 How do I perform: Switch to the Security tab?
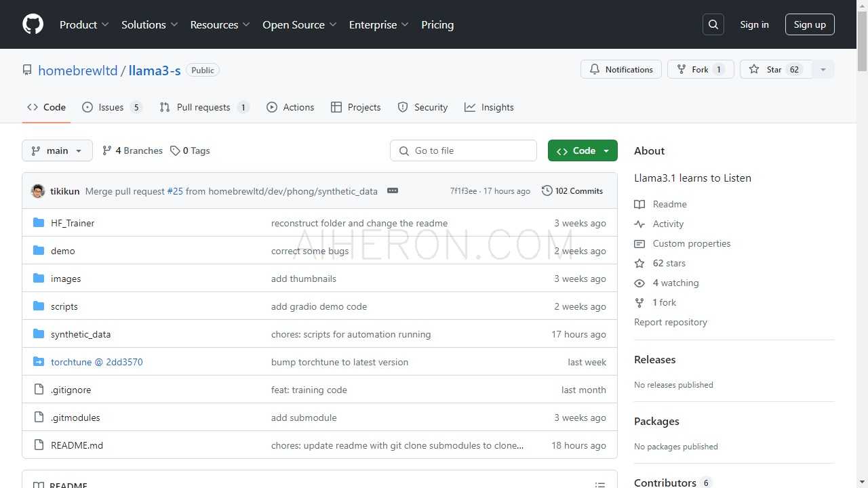coord(422,107)
